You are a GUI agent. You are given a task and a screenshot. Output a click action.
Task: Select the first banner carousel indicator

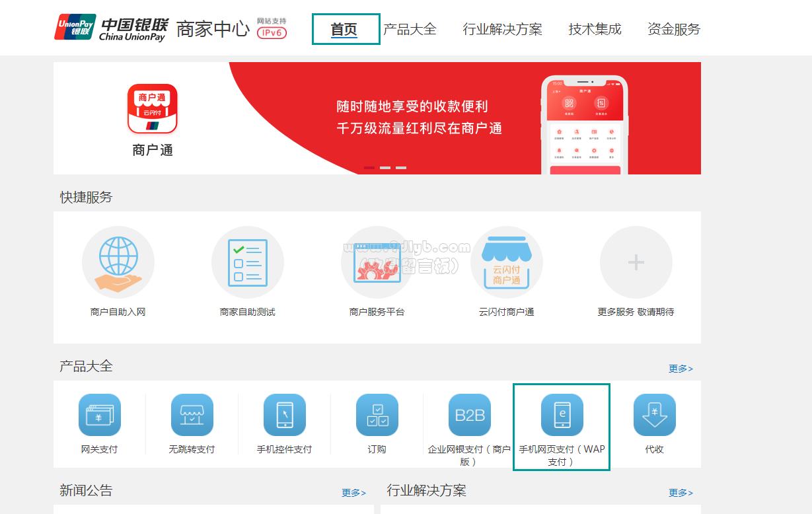(x=369, y=168)
